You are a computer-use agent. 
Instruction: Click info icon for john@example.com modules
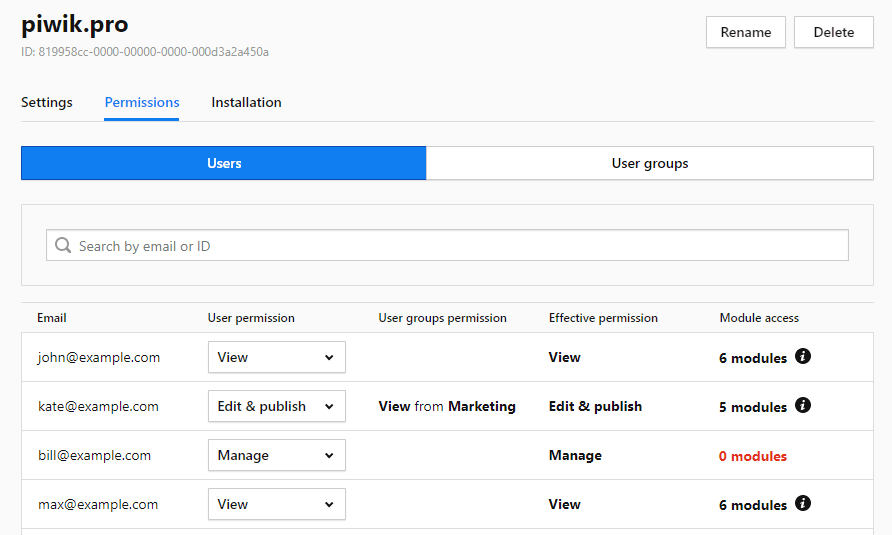point(803,356)
